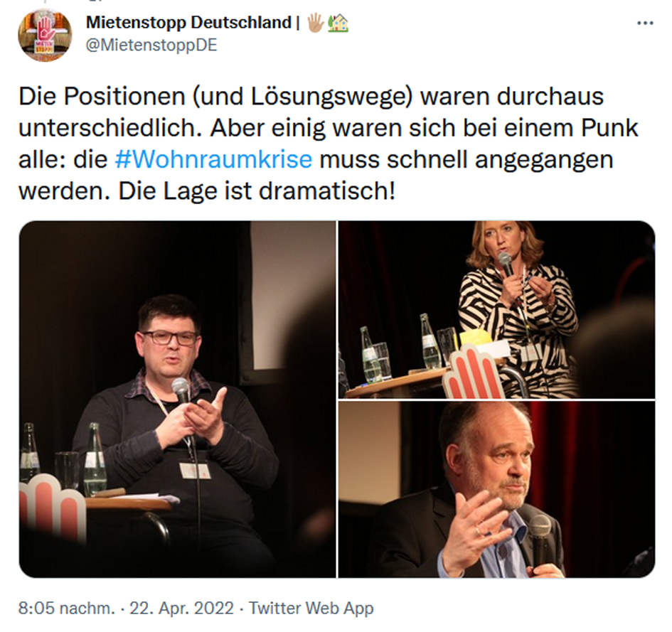The width and height of the screenshot is (672, 632).
Task: Open the Twitter Web App source link
Action: click(x=311, y=608)
